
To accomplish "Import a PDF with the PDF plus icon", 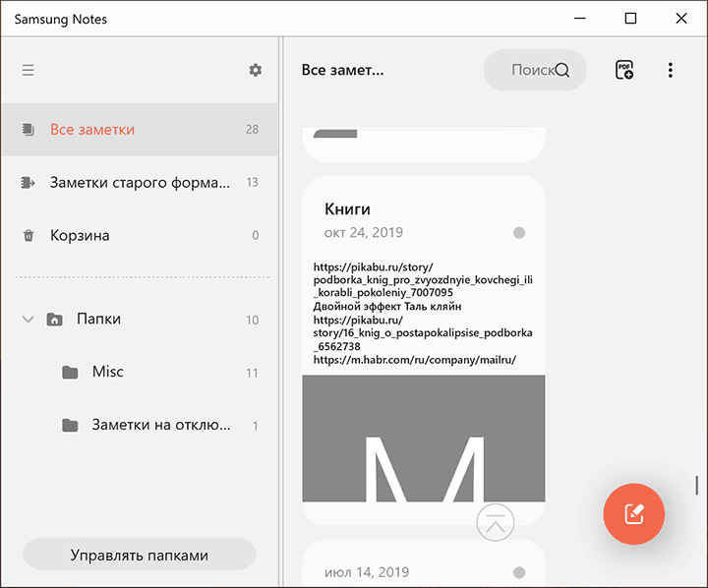I will pos(624,70).
